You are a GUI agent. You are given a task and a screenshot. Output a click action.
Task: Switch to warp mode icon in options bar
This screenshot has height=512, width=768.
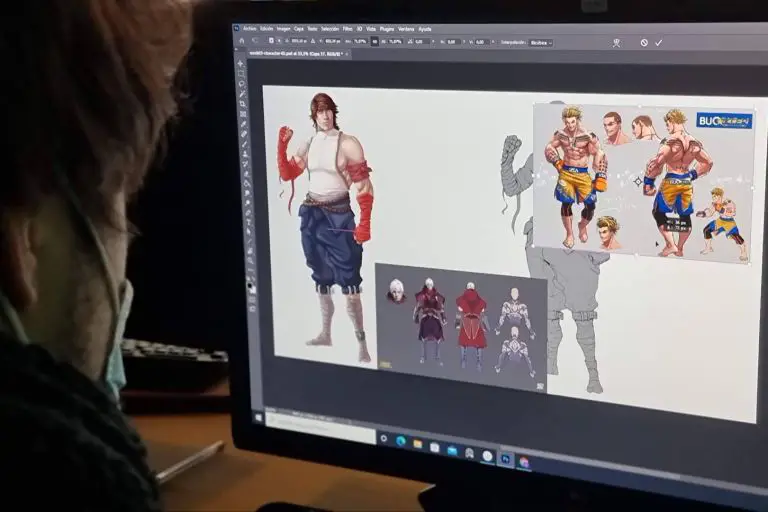coord(617,43)
